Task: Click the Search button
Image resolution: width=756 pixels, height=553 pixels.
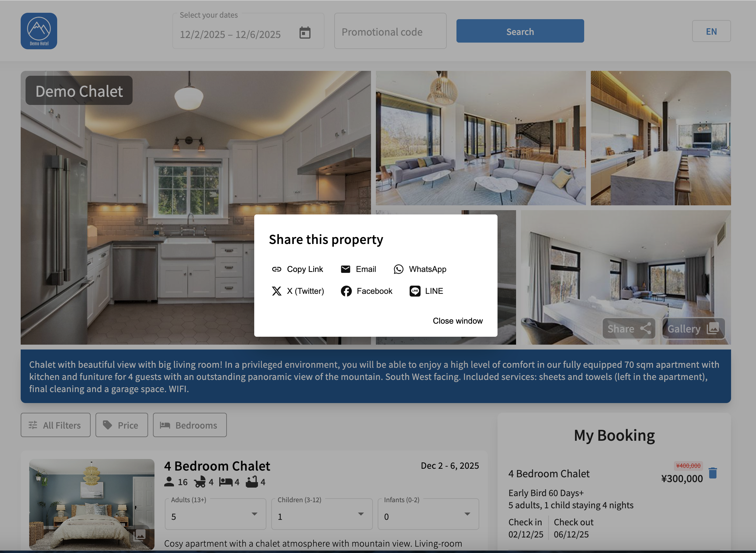Action: pyautogui.click(x=520, y=31)
